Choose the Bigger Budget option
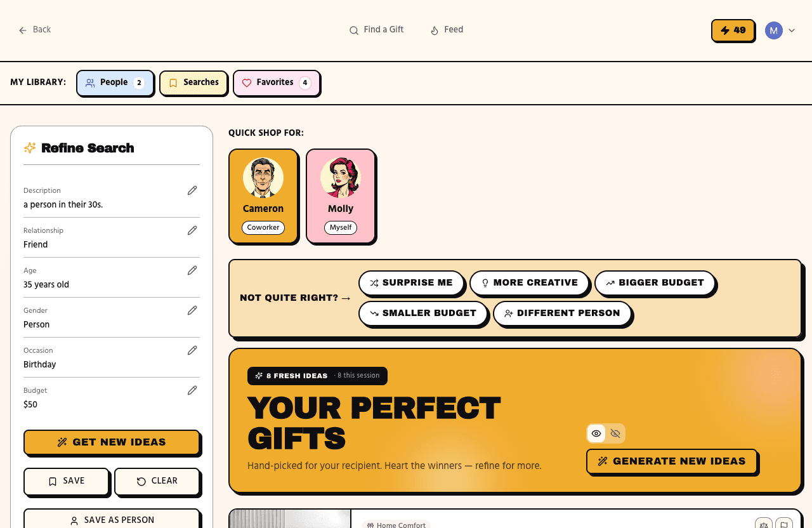The image size is (812, 528). (x=655, y=283)
